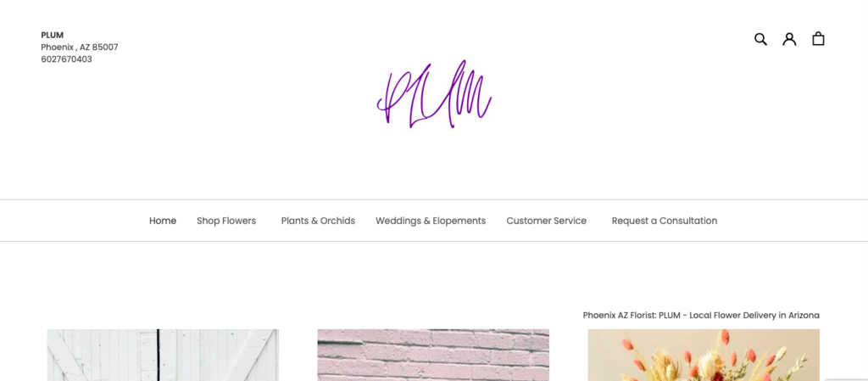
Task: Click the reCAPTCHA badge at page corner
Action: (x=848, y=380)
